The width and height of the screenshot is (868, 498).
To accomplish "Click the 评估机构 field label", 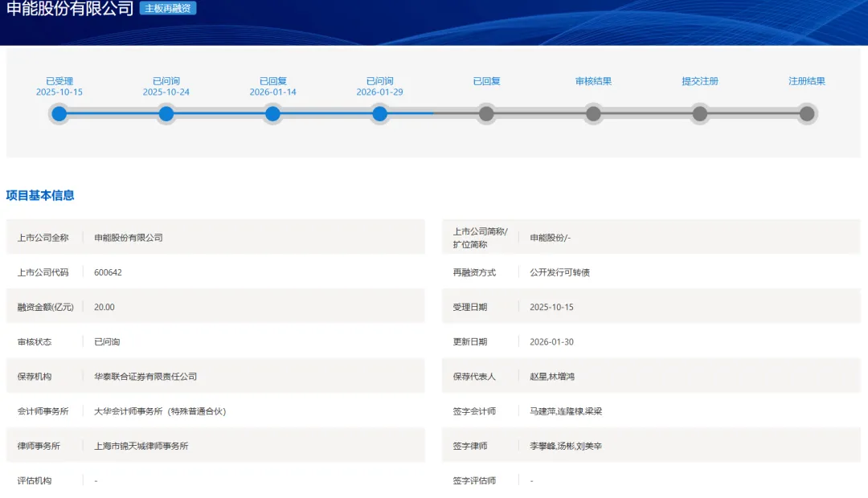I will click(35, 481).
